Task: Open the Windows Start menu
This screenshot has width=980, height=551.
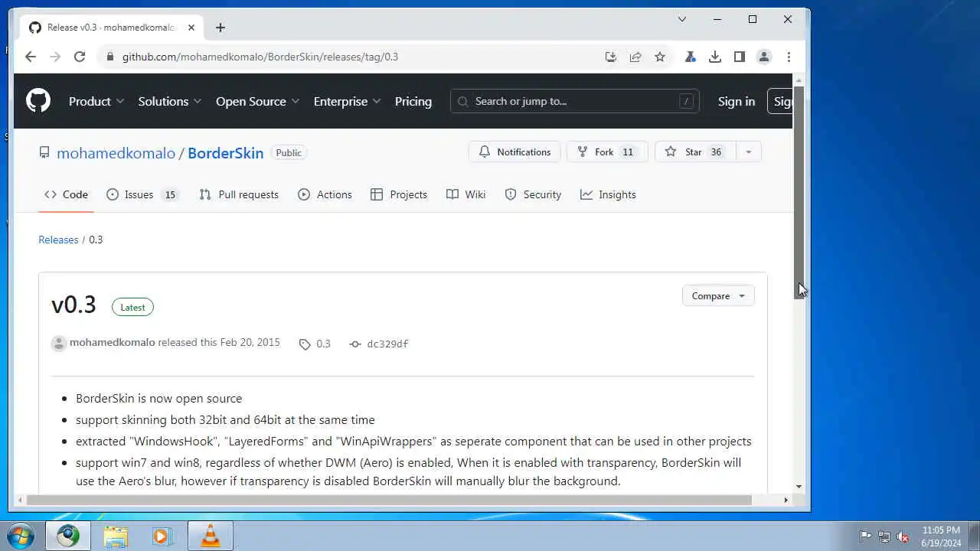Action: [21, 536]
